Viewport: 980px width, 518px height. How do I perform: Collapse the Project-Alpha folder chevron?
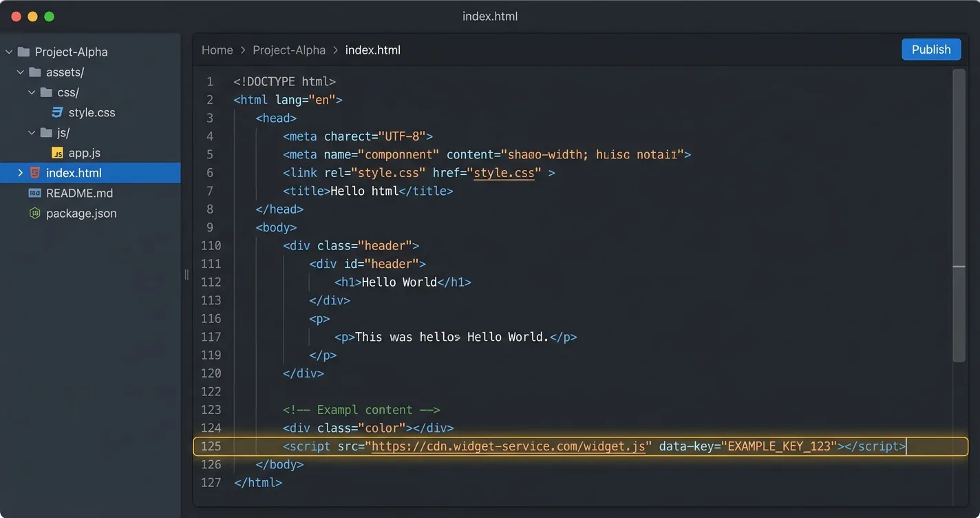click(9, 52)
